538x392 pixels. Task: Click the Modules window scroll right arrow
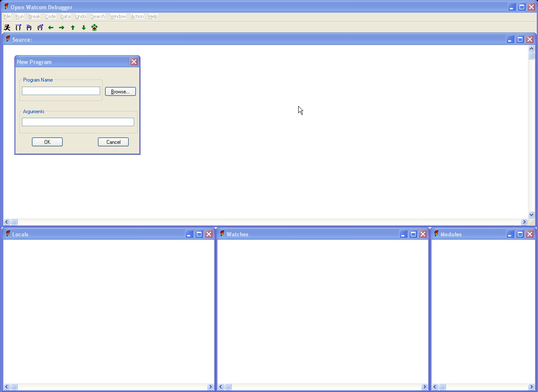point(531,387)
